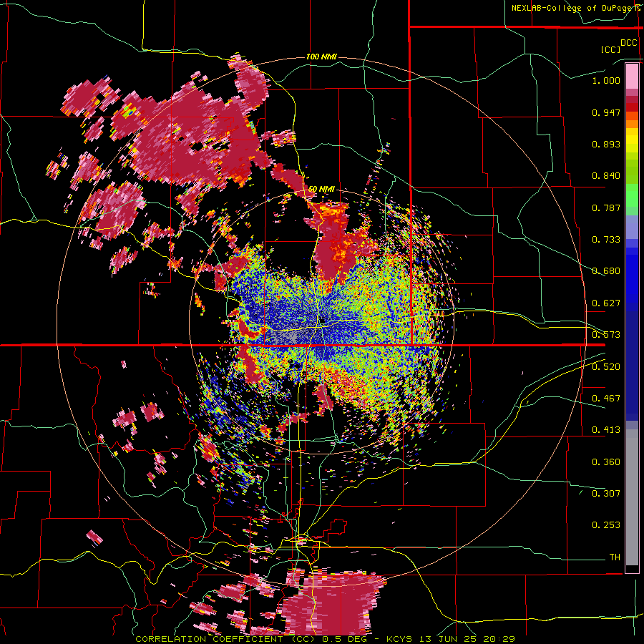
Task: Click the 0.467 color scale value
Action: 606,398
